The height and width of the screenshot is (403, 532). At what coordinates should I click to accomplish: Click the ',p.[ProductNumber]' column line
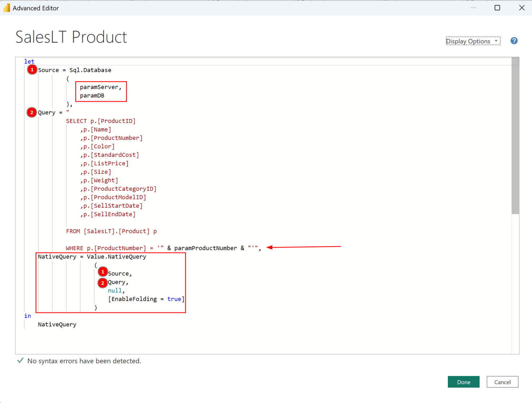click(111, 138)
